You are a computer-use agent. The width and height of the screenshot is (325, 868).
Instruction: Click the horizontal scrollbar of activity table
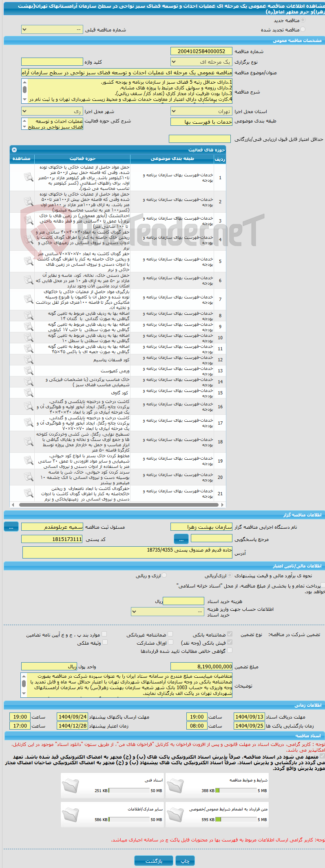(x=118, y=505)
